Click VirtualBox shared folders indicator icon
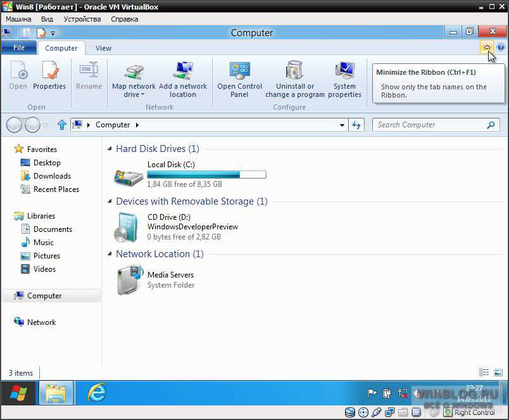 403,412
